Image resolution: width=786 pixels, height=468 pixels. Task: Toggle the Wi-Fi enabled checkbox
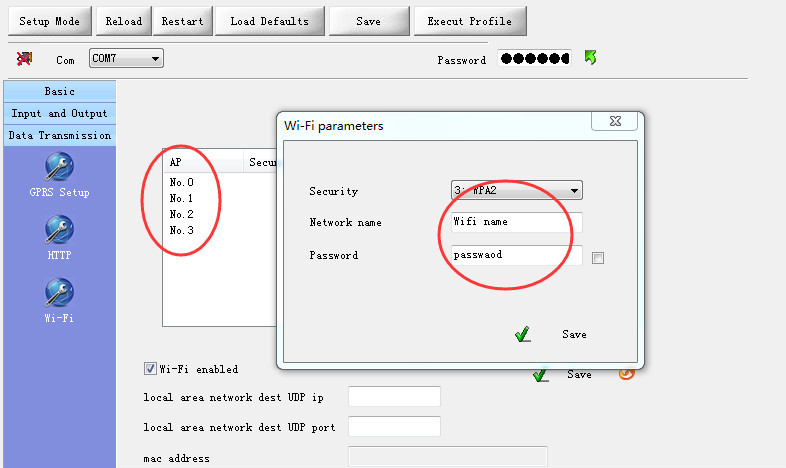click(x=151, y=369)
